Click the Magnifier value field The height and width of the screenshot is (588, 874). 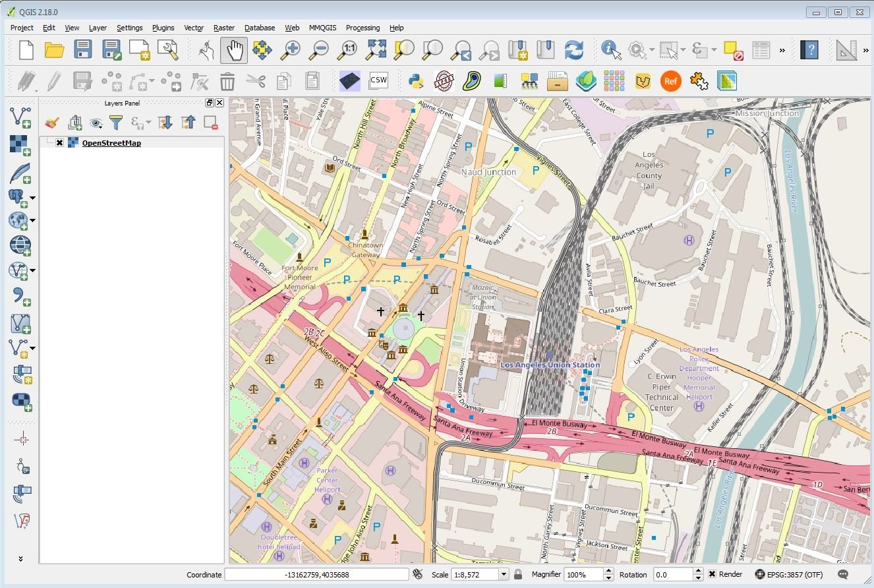click(583, 575)
